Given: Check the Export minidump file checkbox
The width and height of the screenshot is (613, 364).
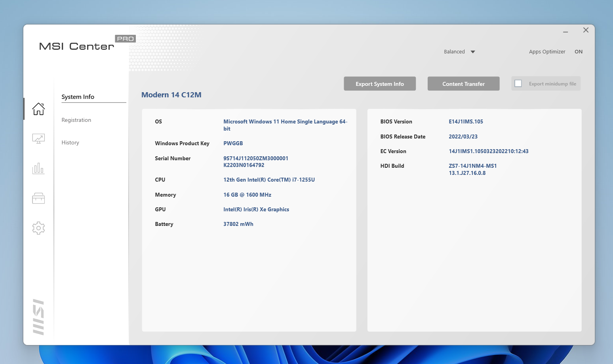Looking at the screenshot, I should (x=518, y=83).
